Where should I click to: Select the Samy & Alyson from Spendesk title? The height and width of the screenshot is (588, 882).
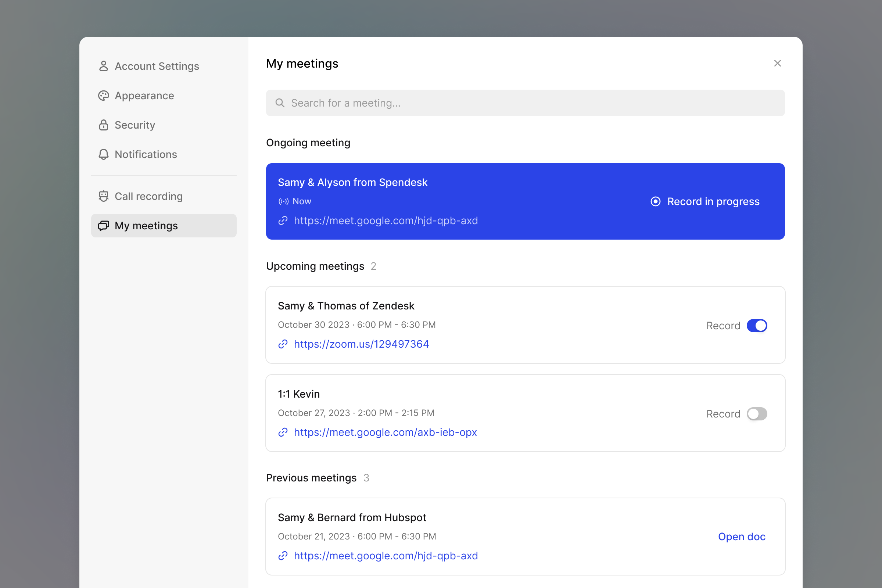point(352,182)
